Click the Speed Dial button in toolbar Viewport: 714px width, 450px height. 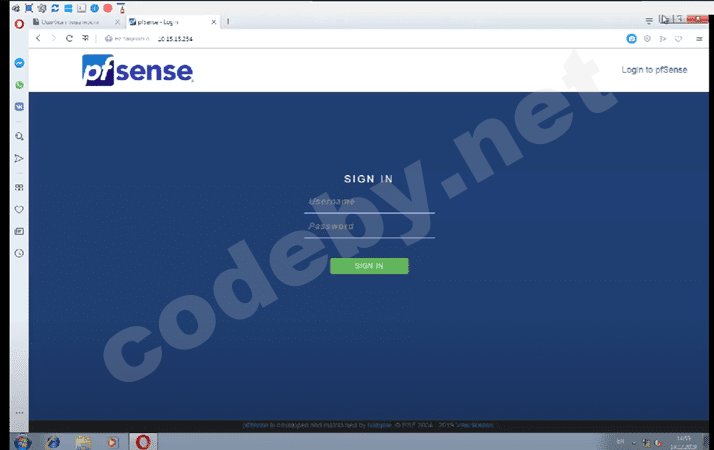85,38
